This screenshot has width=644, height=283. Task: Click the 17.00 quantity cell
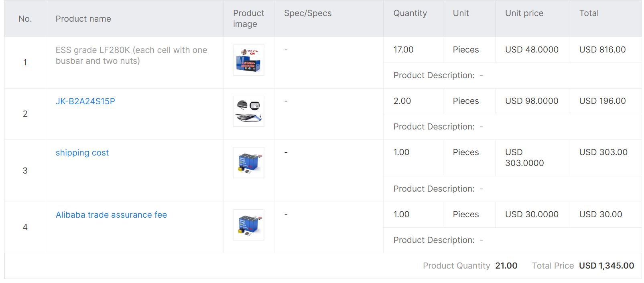coord(403,50)
